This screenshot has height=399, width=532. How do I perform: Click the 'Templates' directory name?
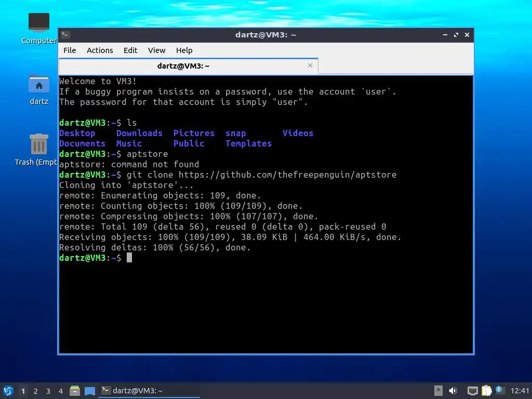tap(249, 143)
